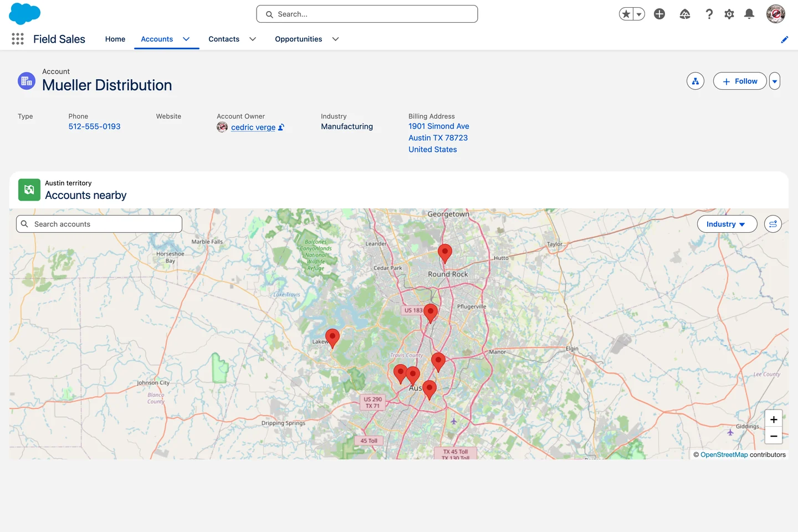Zoom out on the map
This screenshot has height=532, width=798.
point(774,436)
